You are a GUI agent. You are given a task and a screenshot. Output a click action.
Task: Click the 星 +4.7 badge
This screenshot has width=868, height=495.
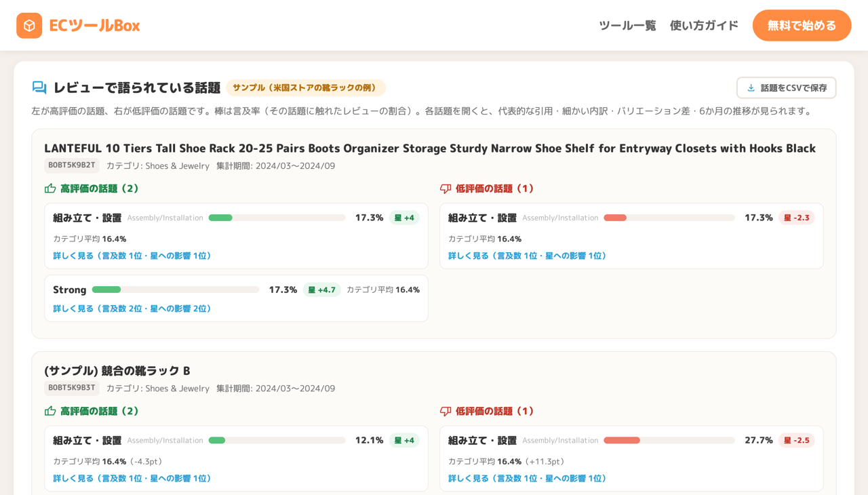(x=322, y=290)
